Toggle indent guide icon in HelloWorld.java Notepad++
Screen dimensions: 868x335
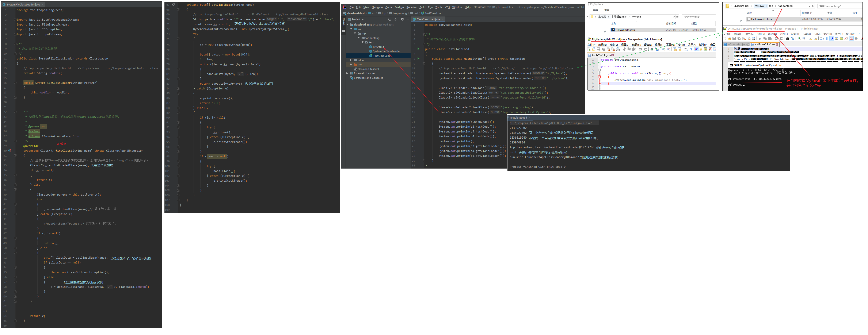click(x=696, y=50)
